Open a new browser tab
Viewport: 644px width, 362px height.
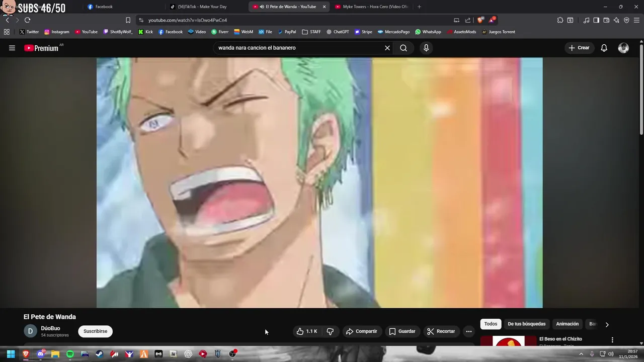coord(419,7)
